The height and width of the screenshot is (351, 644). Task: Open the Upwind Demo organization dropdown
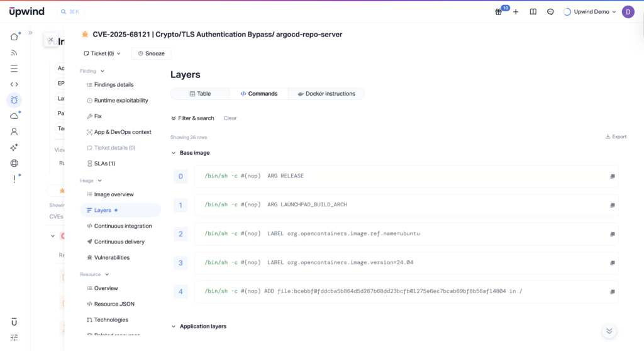pos(591,11)
